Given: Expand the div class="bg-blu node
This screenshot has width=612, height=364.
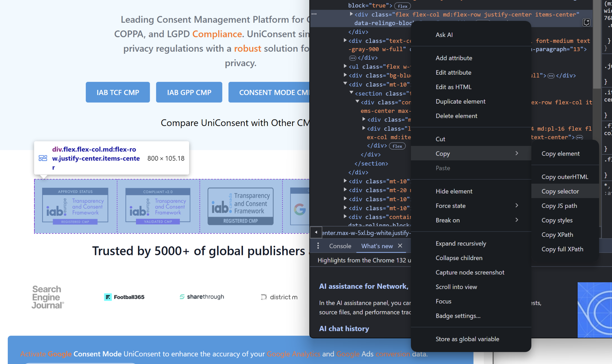Looking at the screenshot, I should pos(345,75).
